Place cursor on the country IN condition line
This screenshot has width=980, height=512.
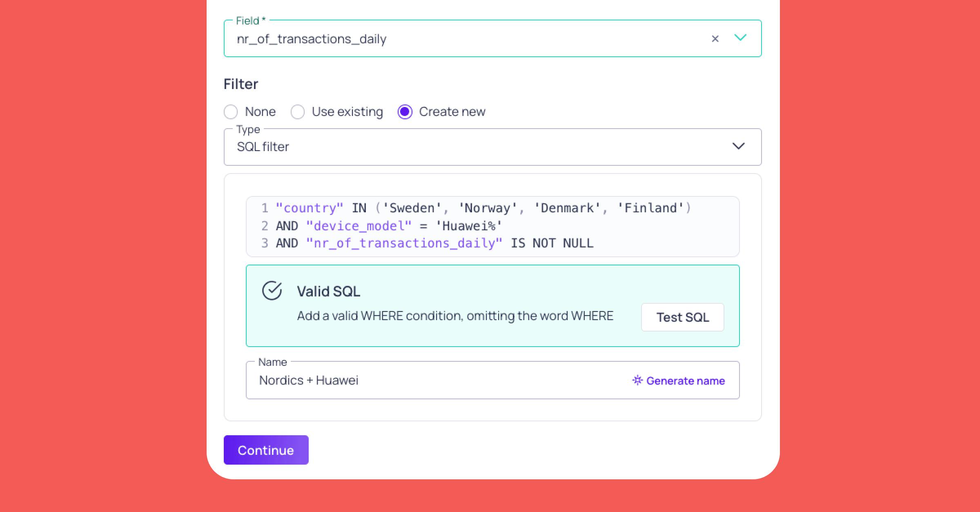(x=449, y=208)
